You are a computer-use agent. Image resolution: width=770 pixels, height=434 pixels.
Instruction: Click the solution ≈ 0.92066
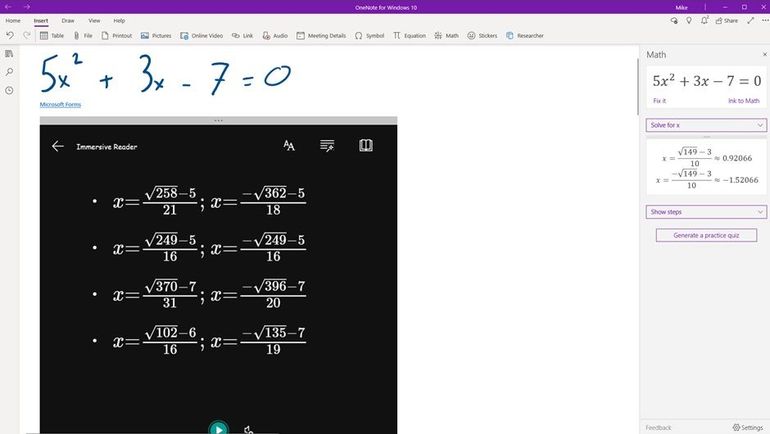point(707,158)
